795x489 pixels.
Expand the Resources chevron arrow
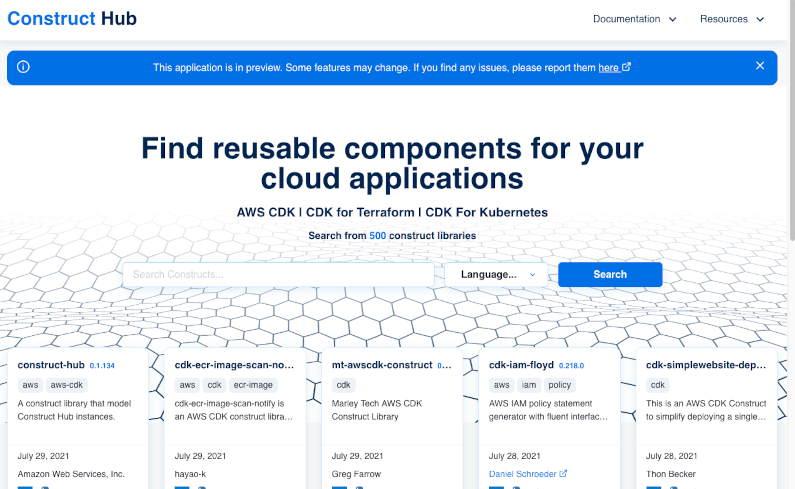click(760, 19)
